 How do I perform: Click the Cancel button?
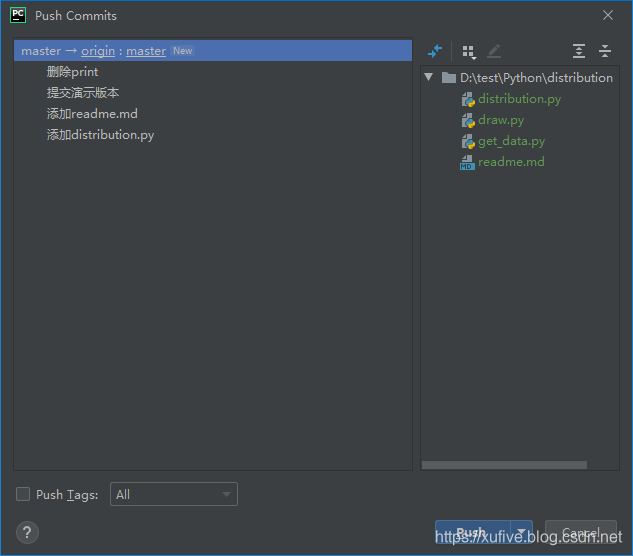[581, 532]
